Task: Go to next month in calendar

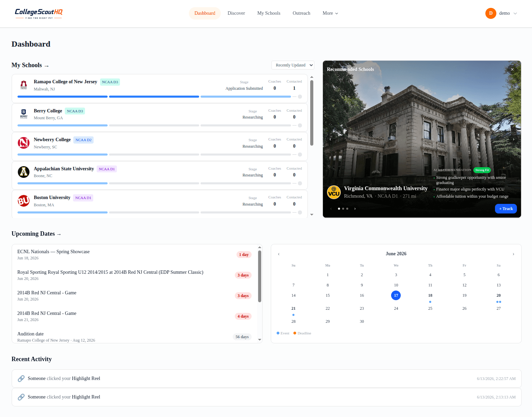Action: tap(513, 254)
